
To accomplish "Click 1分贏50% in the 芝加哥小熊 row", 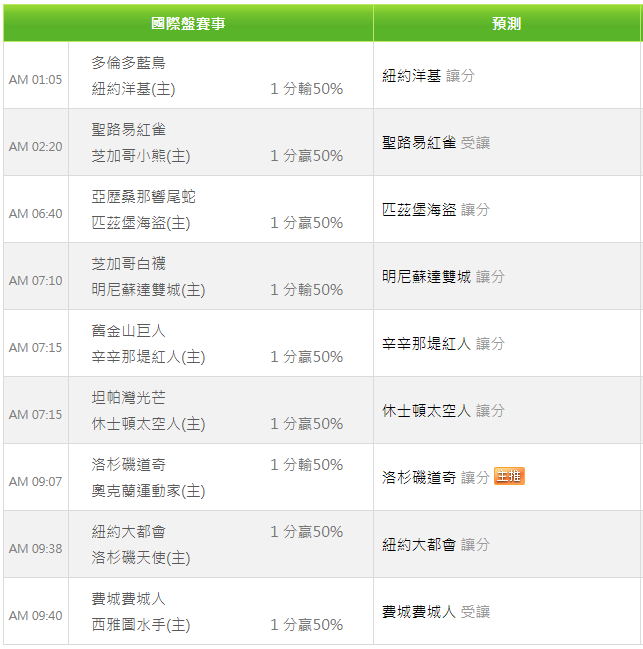I will coord(307,156).
